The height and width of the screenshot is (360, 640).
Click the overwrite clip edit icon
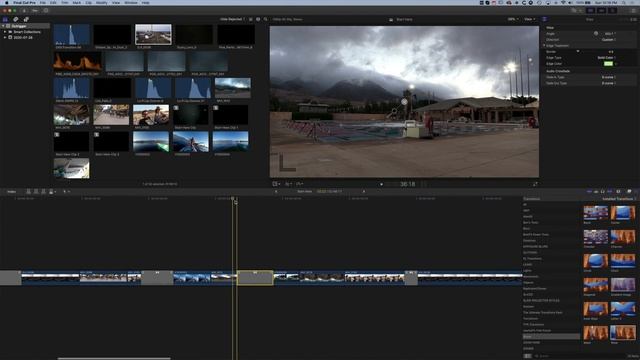[51, 191]
